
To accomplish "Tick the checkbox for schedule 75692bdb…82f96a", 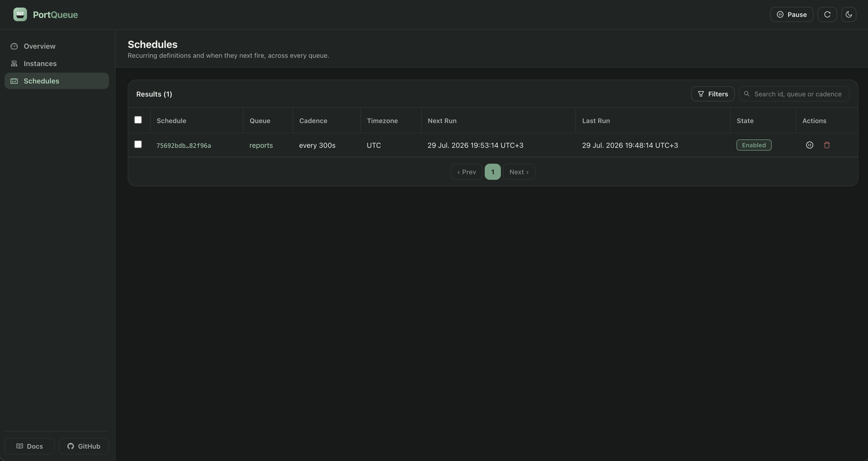I will pyautogui.click(x=138, y=145).
